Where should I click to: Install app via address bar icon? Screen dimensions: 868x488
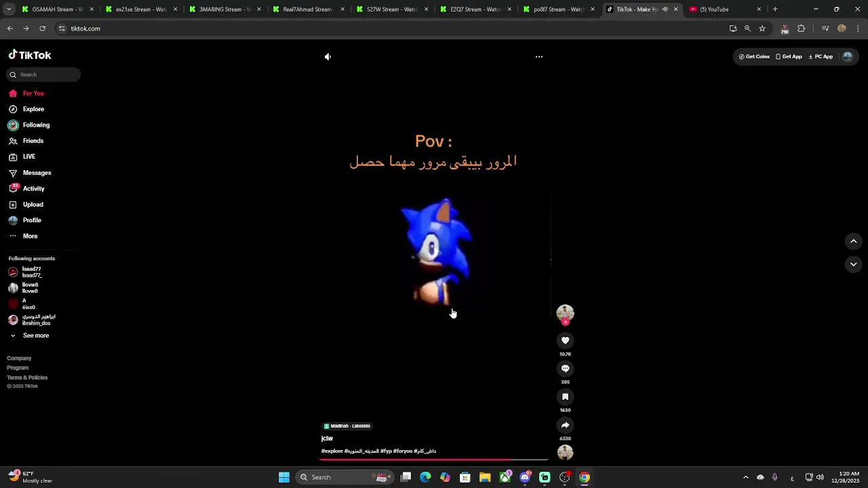pos(733,28)
